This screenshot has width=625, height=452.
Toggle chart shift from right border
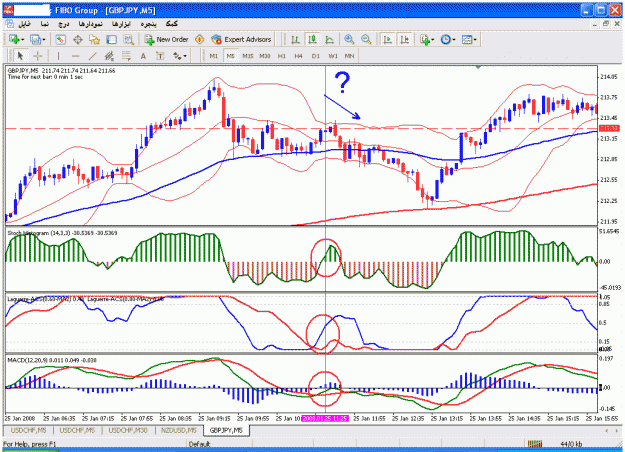[x=405, y=39]
